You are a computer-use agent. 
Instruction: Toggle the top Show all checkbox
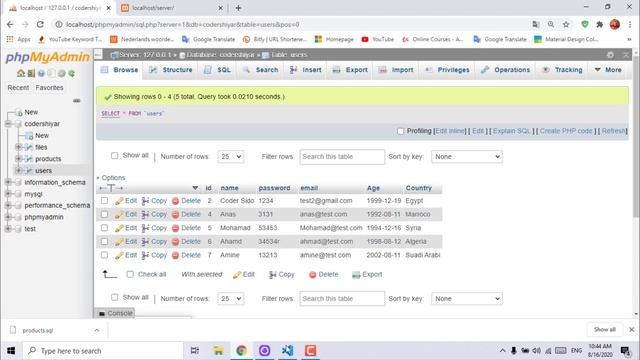click(114, 156)
